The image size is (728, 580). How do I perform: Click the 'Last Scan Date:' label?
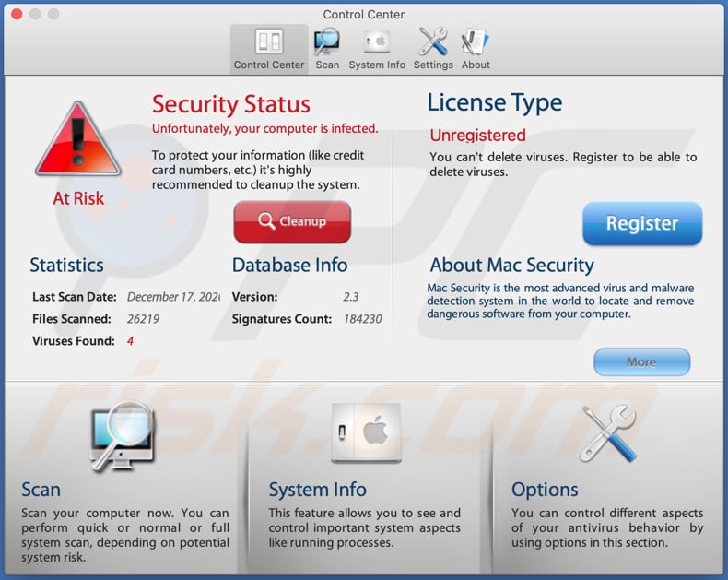(75, 297)
